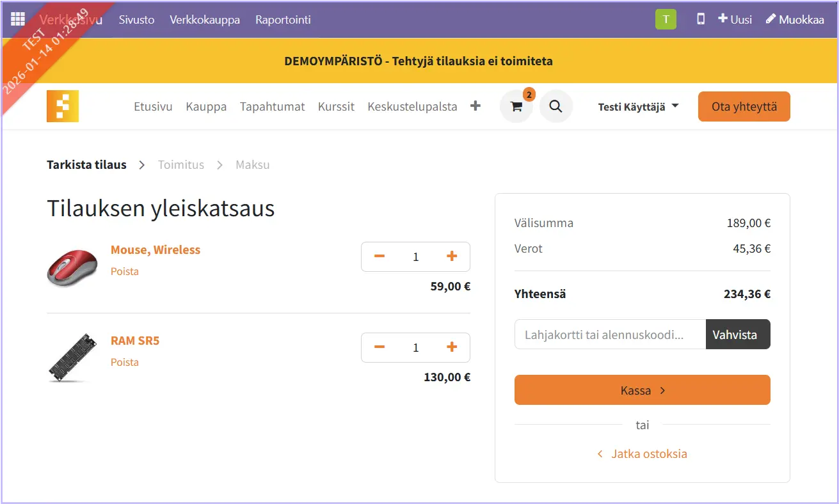This screenshot has width=839, height=504.
Task: Toggle mobile preview phone icon
Action: pyautogui.click(x=701, y=19)
